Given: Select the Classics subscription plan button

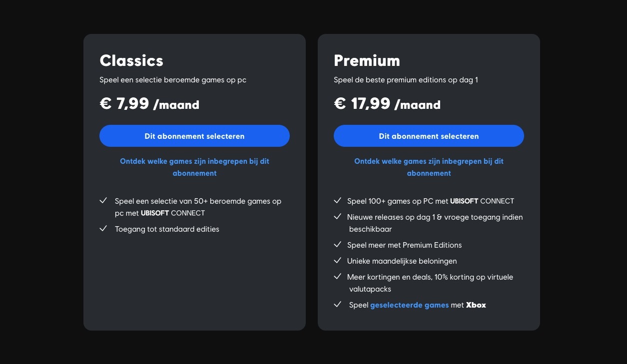Looking at the screenshot, I should [x=194, y=136].
